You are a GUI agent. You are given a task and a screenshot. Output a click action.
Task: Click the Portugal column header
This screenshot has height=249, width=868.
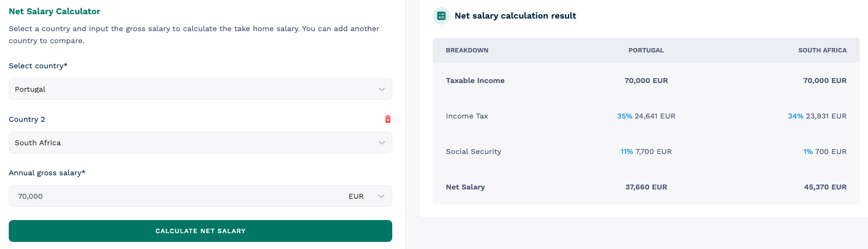646,50
